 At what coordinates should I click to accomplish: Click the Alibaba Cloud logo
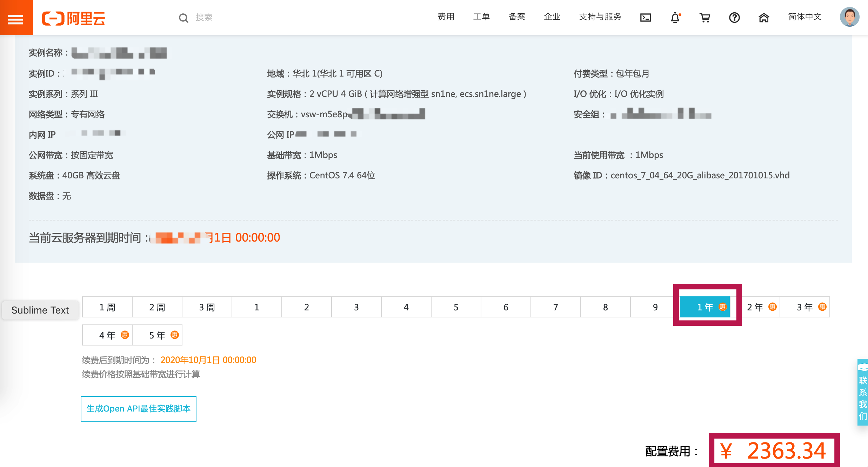pyautogui.click(x=73, y=18)
